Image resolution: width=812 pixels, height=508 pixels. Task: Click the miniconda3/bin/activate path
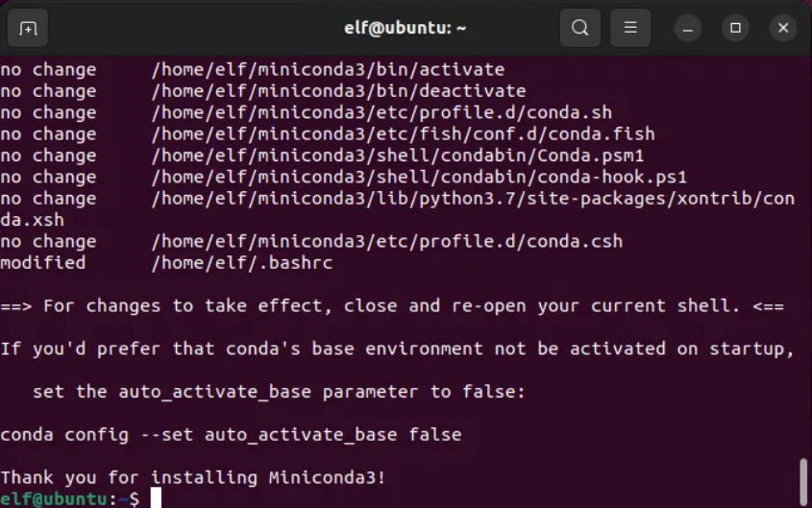[328, 70]
